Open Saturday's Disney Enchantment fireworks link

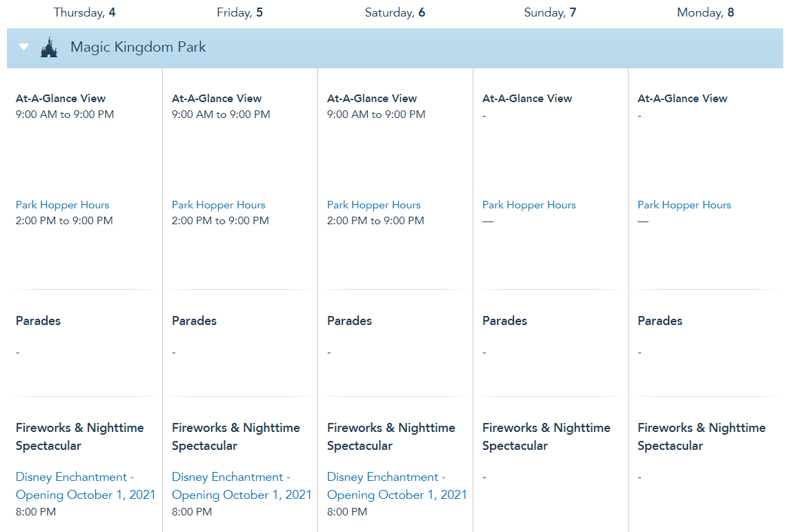(x=397, y=486)
